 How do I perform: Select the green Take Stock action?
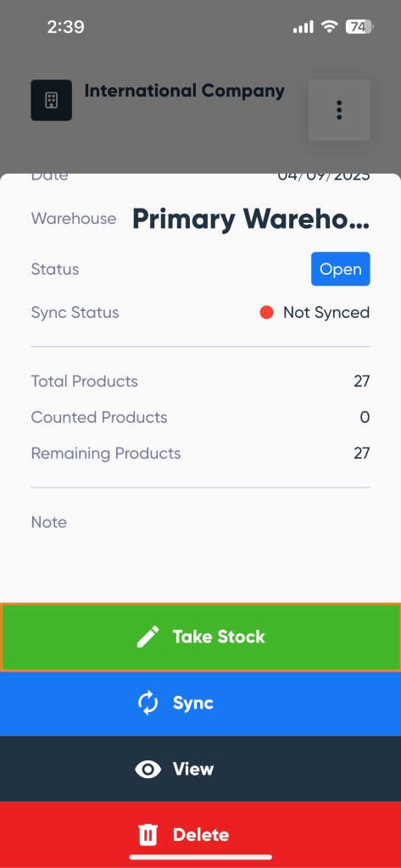(200, 637)
